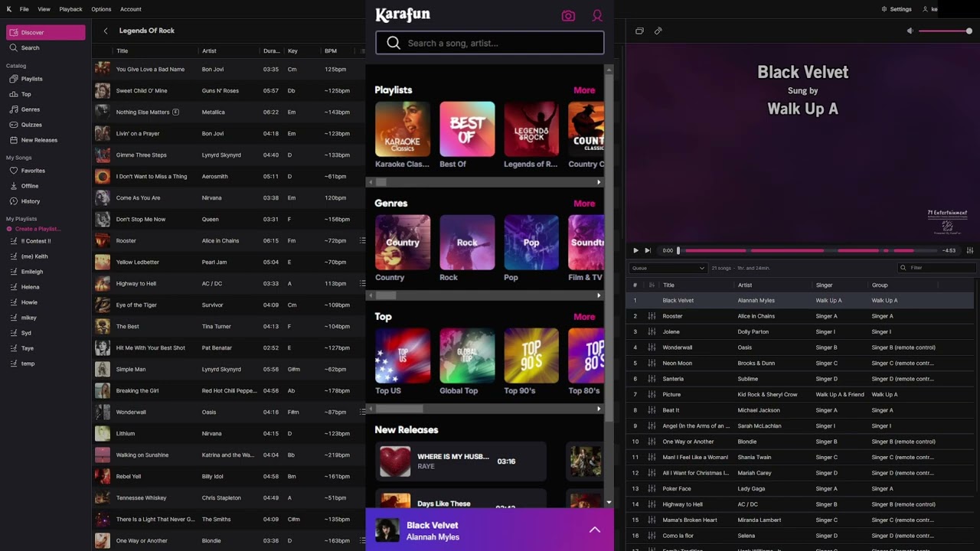Screen dimensions: 980x551
Task: Open the Best Of playlist thumbnail
Action: [x=467, y=129]
